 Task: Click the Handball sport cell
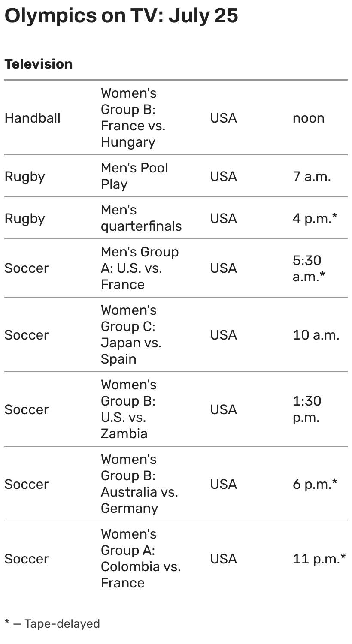coord(33,118)
